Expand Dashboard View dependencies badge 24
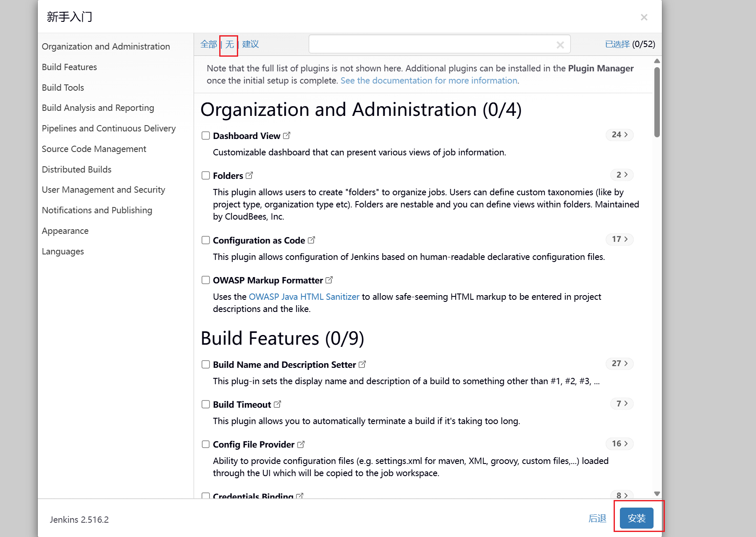 click(x=619, y=135)
